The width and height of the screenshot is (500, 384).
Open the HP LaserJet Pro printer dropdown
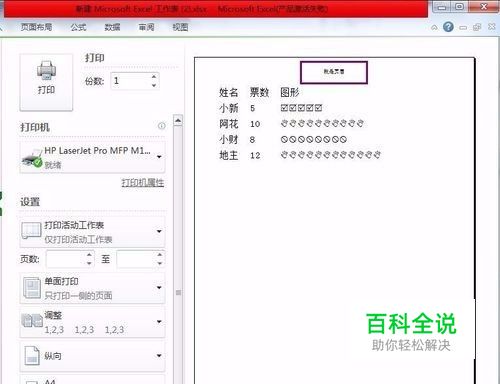point(92,157)
